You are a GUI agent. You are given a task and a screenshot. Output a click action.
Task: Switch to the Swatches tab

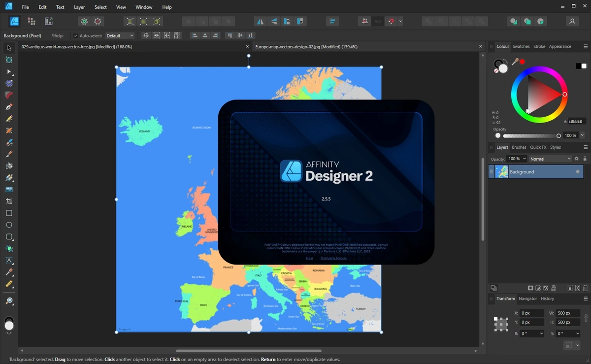pos(521,46)
